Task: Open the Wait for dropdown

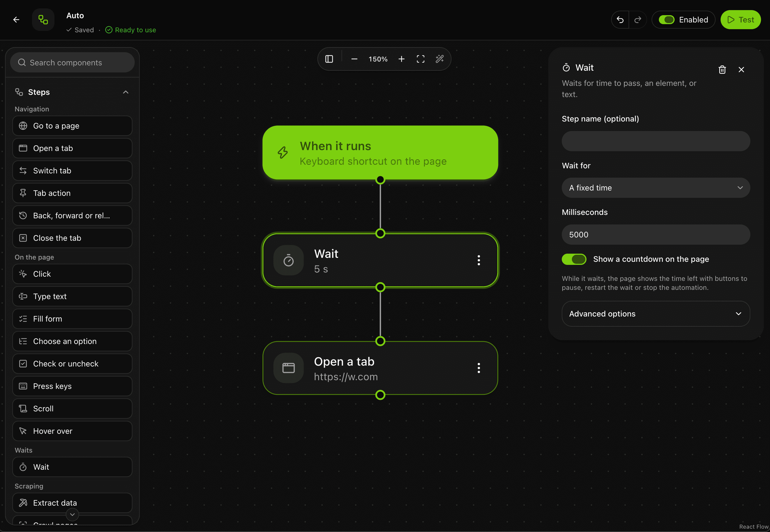Action: point(656,188)
